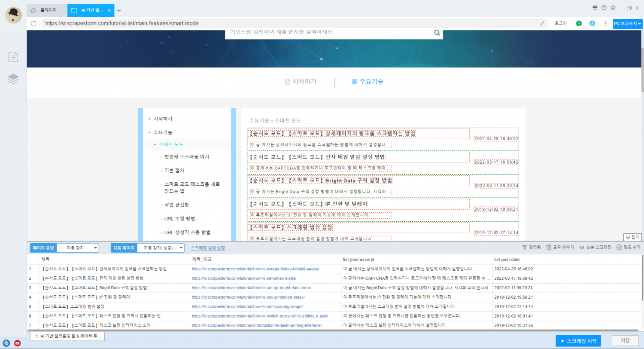Open the help question mark icon
Image resolution: width=644 pixels, height=349 pixels.
pos(604,7)
